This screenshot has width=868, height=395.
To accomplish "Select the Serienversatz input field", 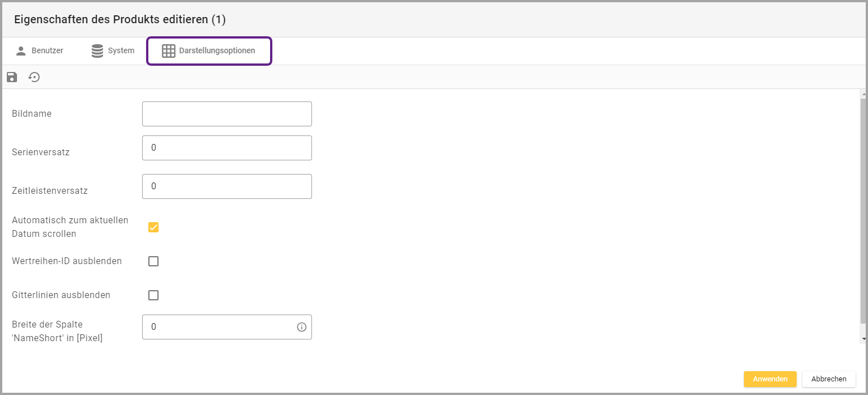I will pos(226,148).
